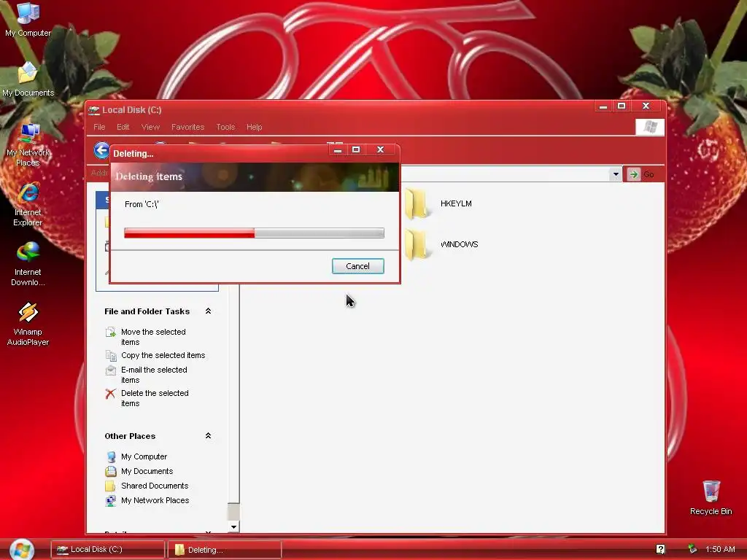Open the File menu

[x=99, y=127]
